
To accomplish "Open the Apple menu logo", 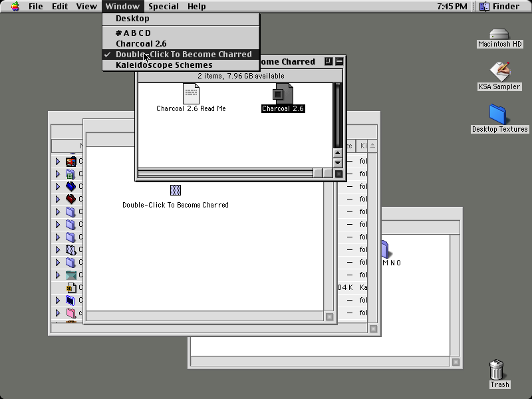I will tap(15, 6).
